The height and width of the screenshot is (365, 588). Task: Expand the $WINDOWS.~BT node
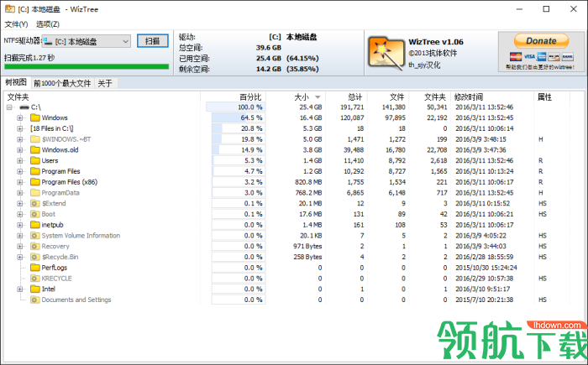[x=20, y=139]
